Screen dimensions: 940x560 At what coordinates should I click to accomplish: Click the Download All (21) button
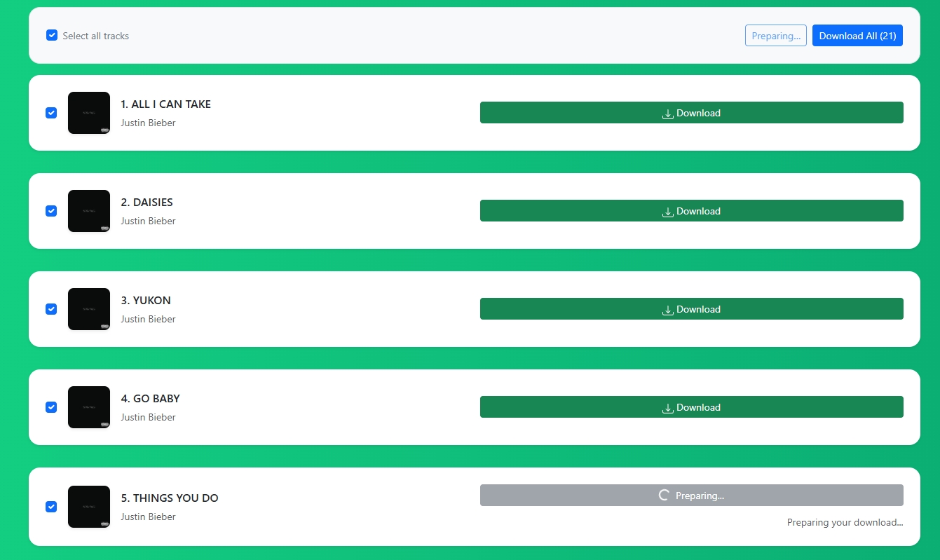pyautogui.click(x=857, y=35)
